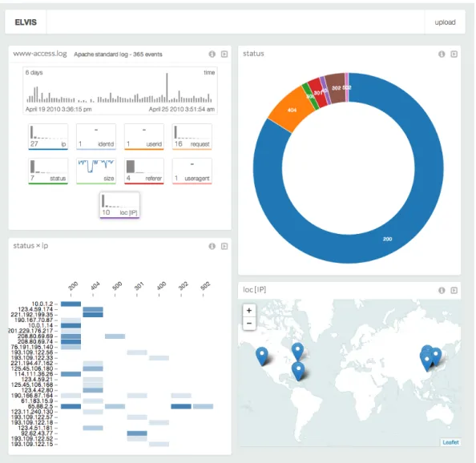The width and height of the screenshot is (476, 463).
Task: Select the referer field thumbnail
Action: pos(144,171)
